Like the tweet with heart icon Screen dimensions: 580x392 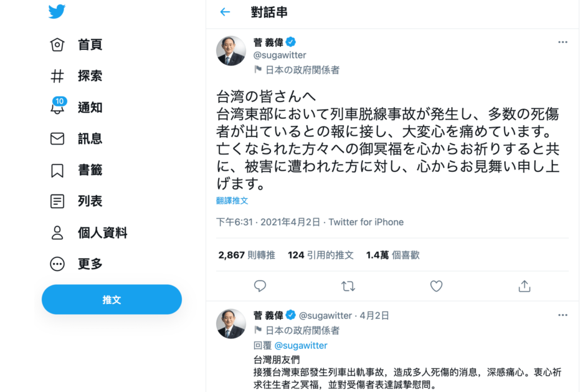tap(436, 286)
